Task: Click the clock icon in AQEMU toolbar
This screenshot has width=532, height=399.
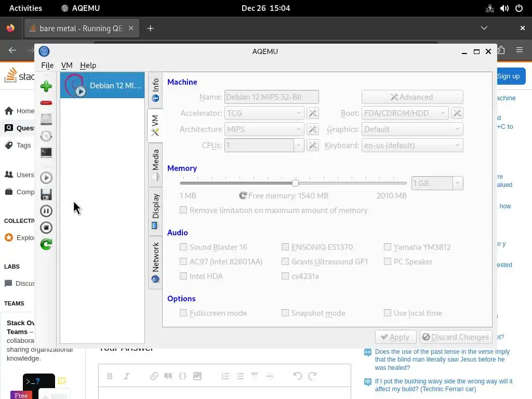Action: pyautogui.click(x=46, y=136)
